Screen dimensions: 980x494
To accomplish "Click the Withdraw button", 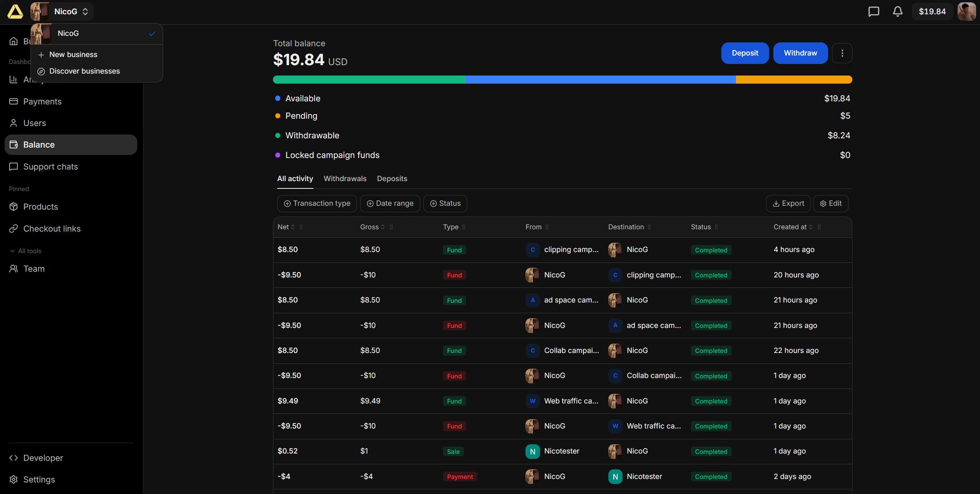I will (x=800, y=53).
